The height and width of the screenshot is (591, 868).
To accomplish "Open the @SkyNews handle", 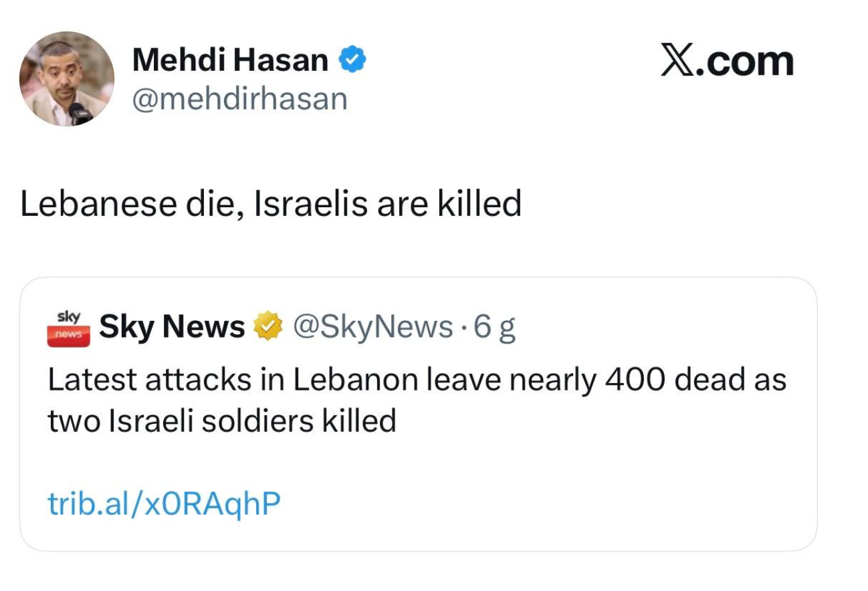I will click(373, 327).
